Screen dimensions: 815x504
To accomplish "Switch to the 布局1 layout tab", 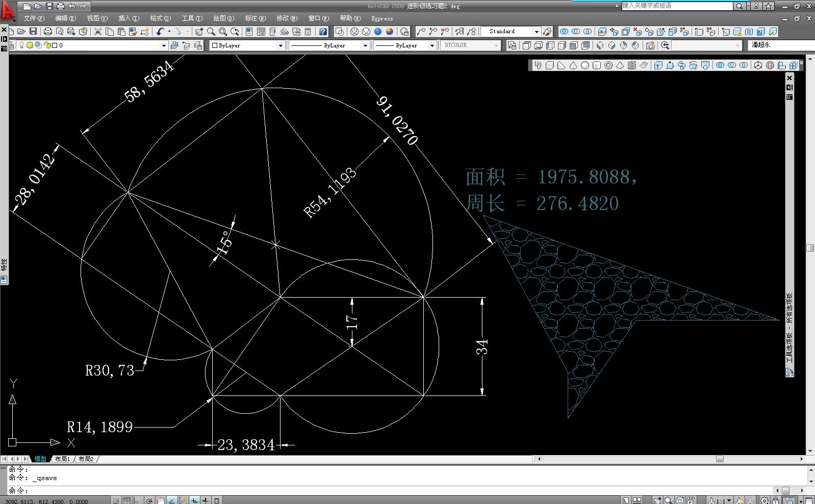I will [x=63, y=459].
